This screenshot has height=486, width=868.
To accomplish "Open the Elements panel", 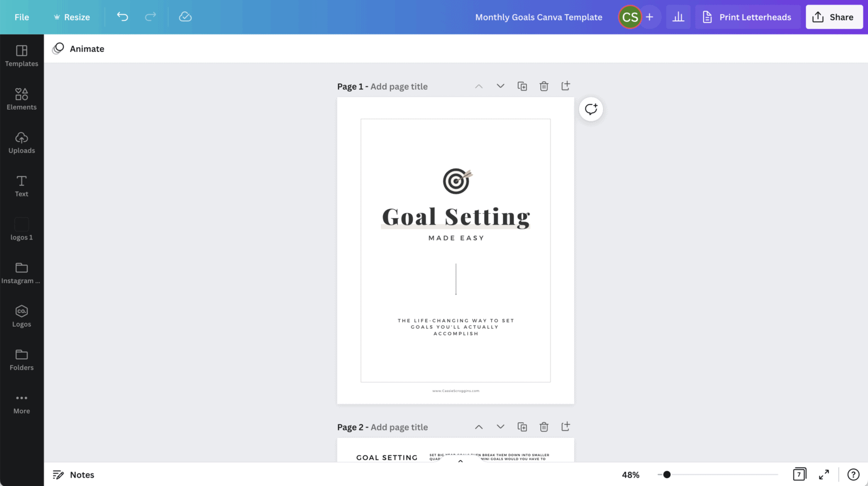I will coord(21,99).
